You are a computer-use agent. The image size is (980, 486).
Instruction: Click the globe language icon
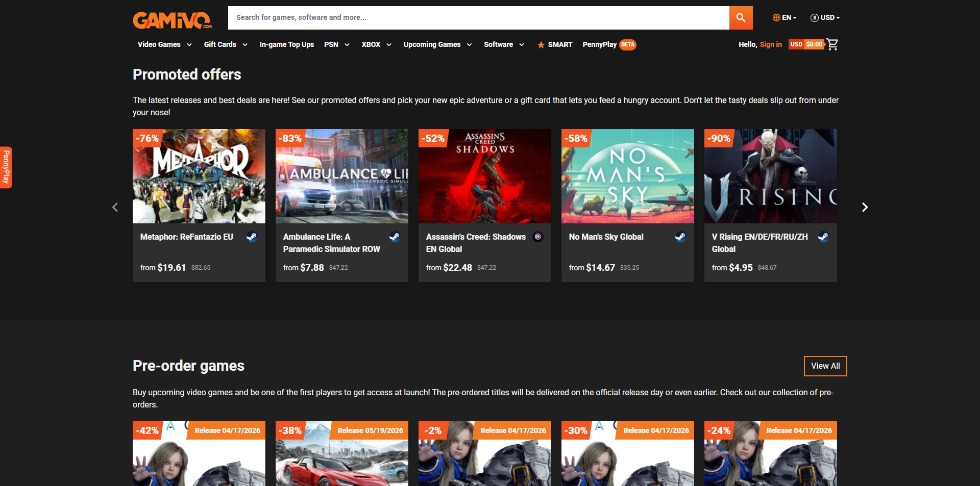tap(776, 17)
